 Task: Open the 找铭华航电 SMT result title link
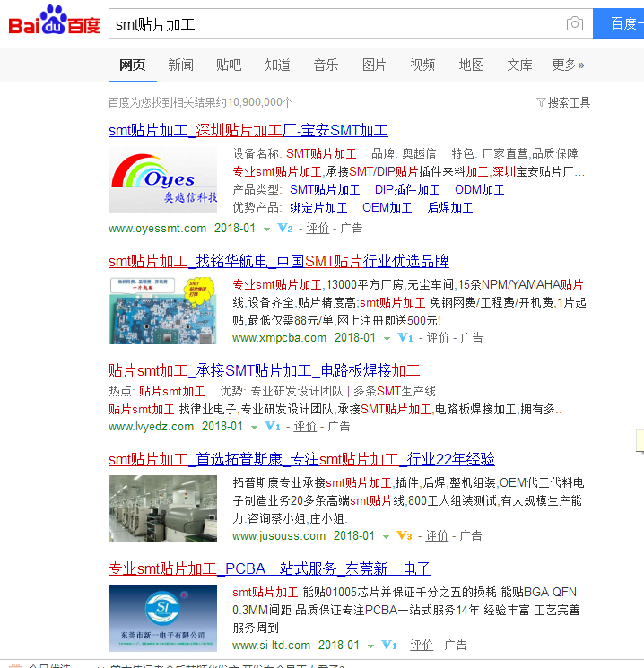[x=278, y=261]
